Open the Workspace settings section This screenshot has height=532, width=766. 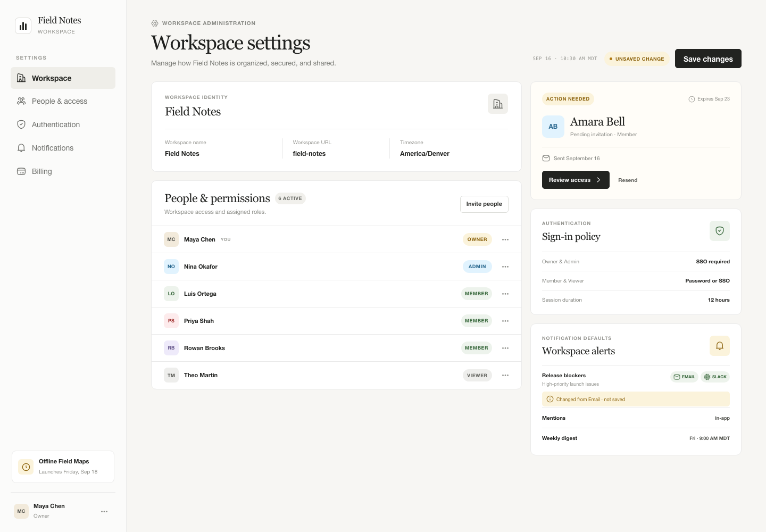click(63, 78)
